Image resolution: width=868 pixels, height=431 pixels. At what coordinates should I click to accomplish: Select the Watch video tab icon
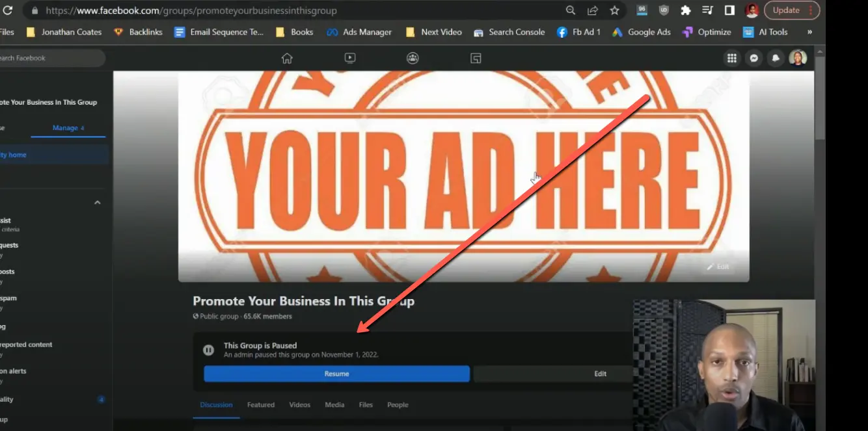pos(349,58)
